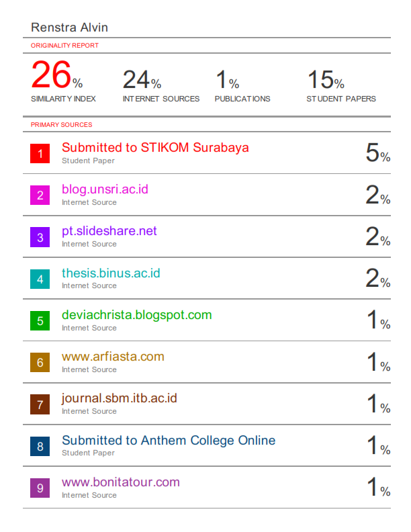
Task: Click the purple number 3 source badge
Action: (40, 237)
